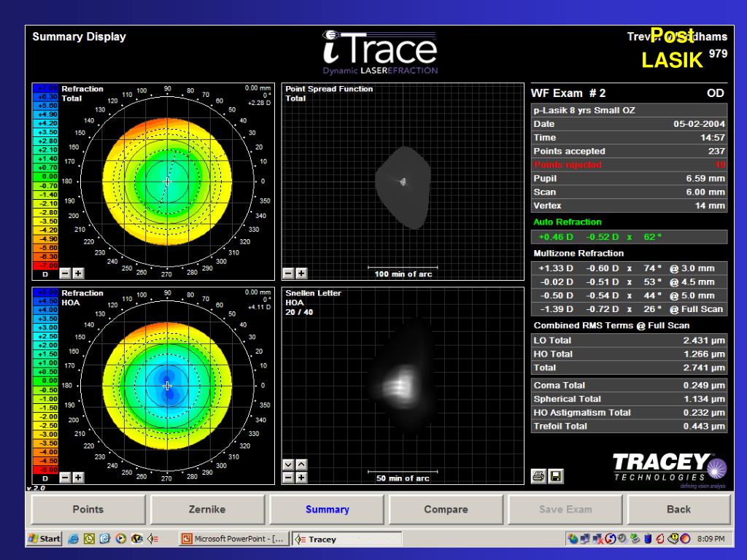The width and height of the screenshot is (747, 560).
Task: Click the HO Astigmatism Total 0.232 µm row
Action: coord(630,413)
